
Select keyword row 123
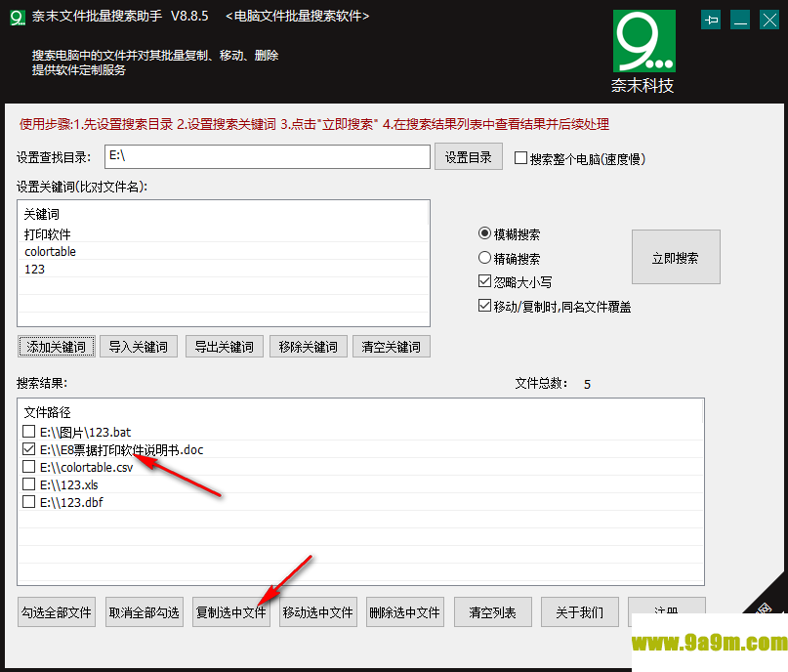tap(224, 269)
